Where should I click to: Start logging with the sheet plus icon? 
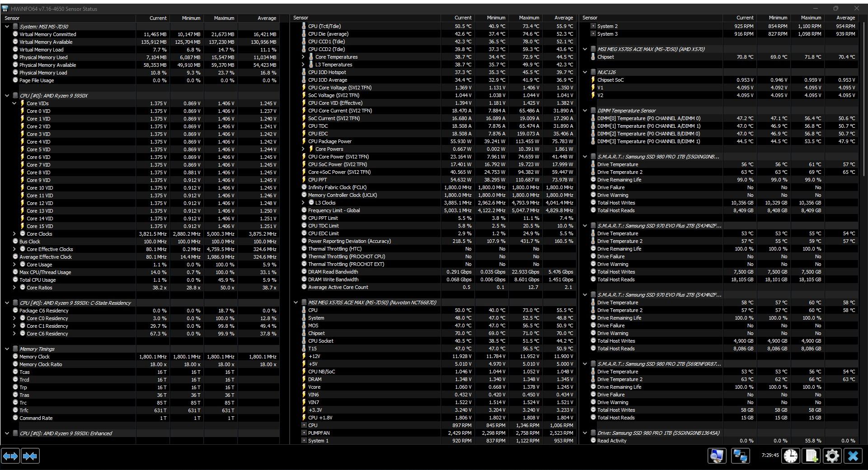(812, 456)
